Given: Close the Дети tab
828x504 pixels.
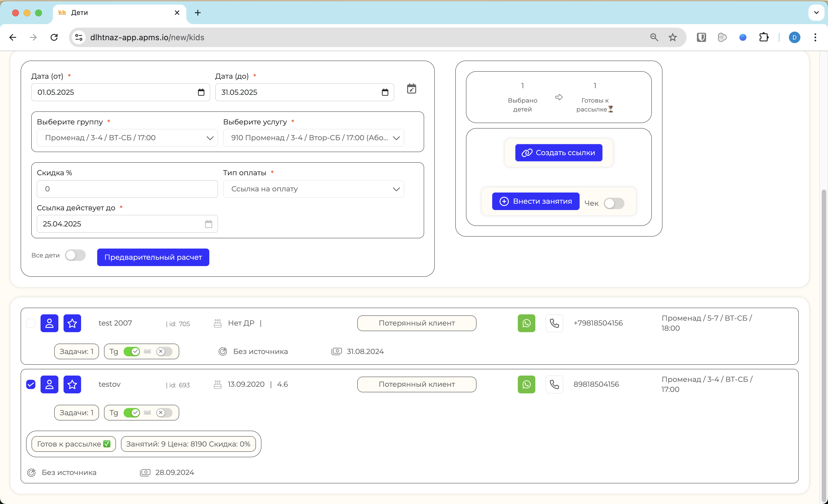Looking at the screenshot, I should pos(177,13).
